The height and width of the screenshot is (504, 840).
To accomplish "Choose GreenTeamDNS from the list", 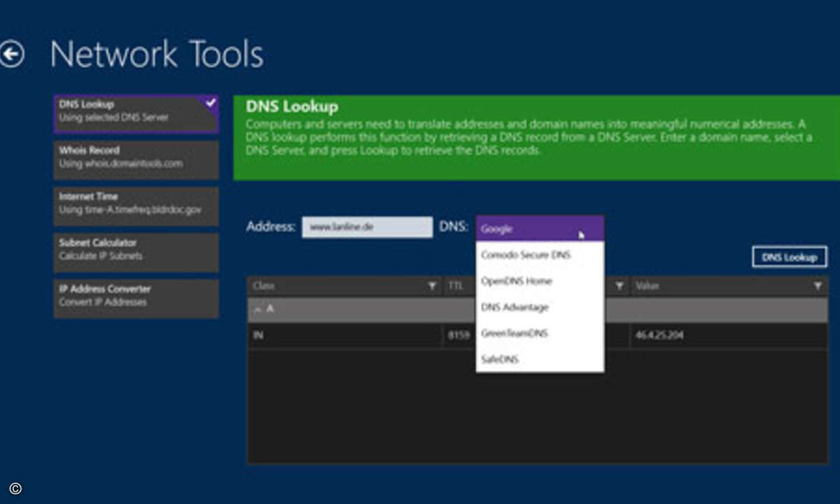I will tap(540, 333).
